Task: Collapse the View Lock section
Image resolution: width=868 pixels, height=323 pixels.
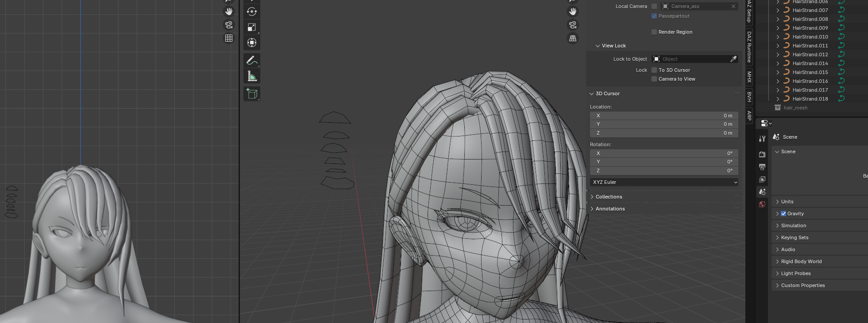Action: pyautogui.click(x=598, y=46)
